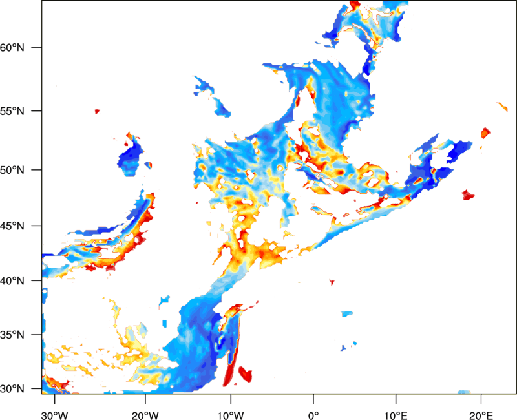Image resolution: width=517 pixels, height=420 pixels.
Task: Click the 0° longitude label
Action: pyautogui.click(x=313, y=415)
